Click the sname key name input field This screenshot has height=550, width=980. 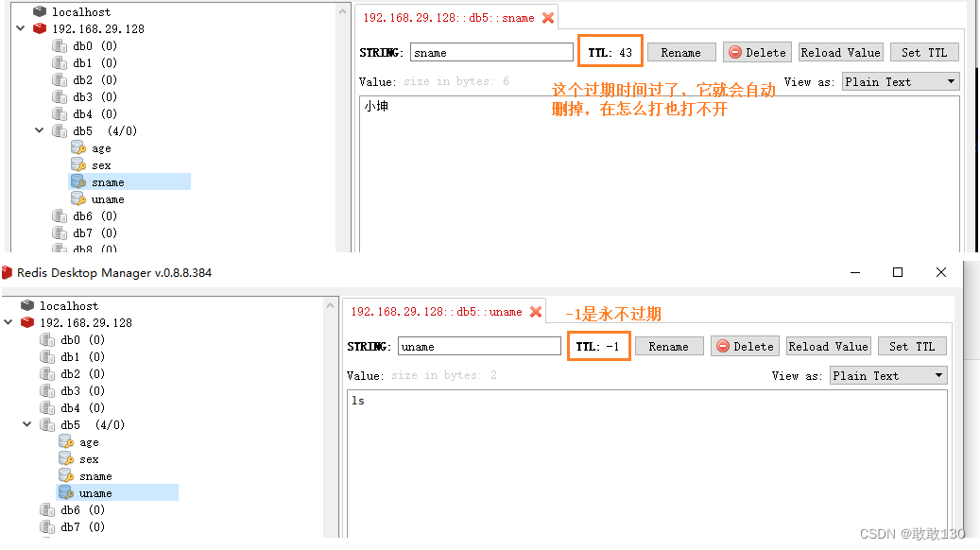491,53
